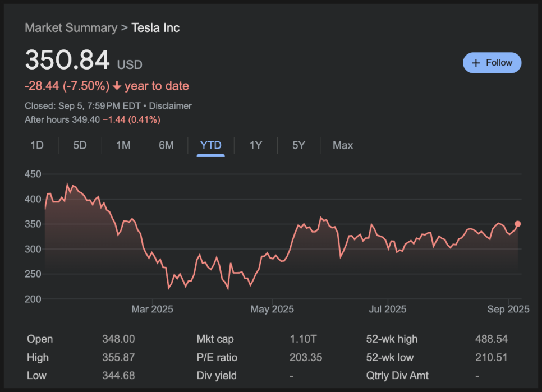Screen dimensions: 542x392
Task: Show the 5Y chart range
Action: click(298, 145)
